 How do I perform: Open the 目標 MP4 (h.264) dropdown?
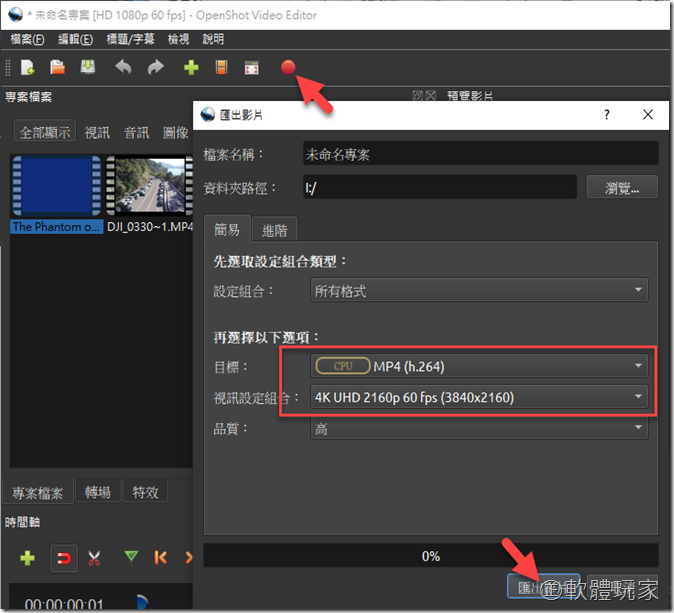(x=479, y=366)
